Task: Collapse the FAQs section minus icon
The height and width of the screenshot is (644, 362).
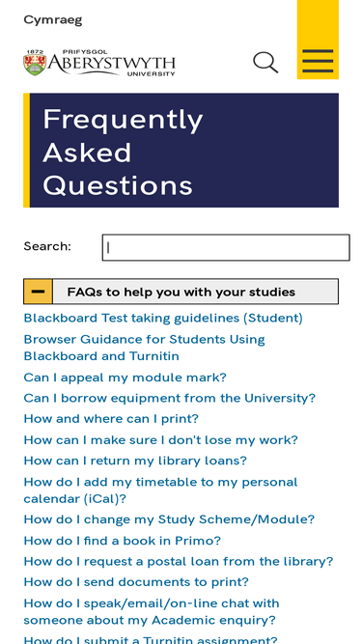Action: (x=39, y=292)
